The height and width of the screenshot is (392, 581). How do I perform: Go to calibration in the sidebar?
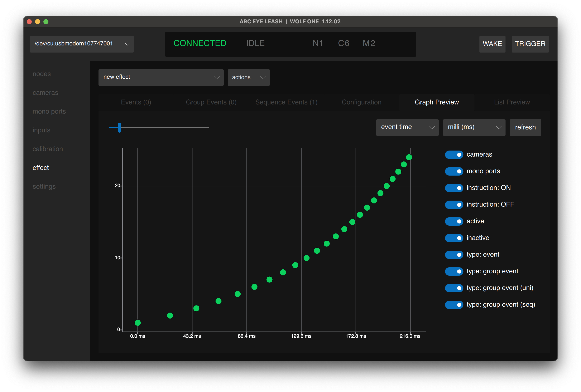(48, 149)
